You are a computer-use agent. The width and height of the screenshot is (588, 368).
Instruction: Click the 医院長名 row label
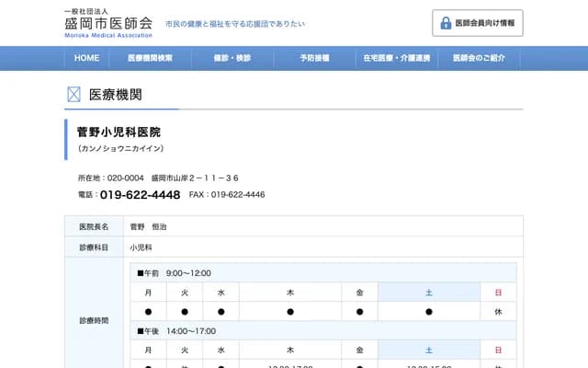click(x=93, y=226)
